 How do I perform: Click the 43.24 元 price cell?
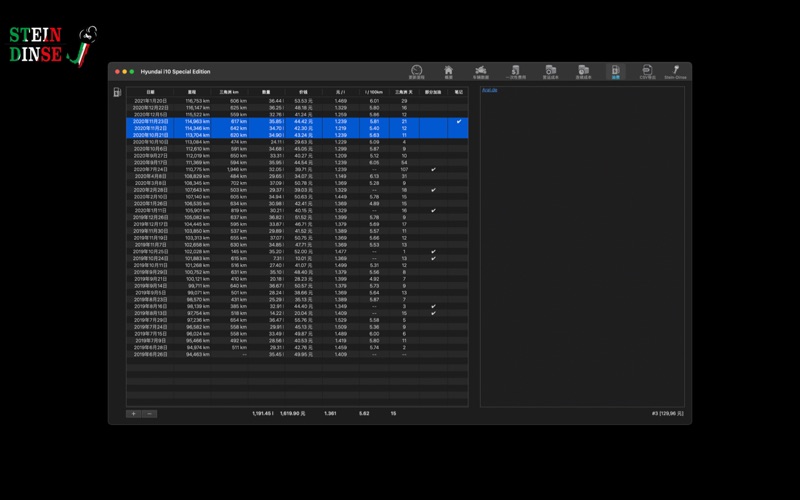coord(303,135)
